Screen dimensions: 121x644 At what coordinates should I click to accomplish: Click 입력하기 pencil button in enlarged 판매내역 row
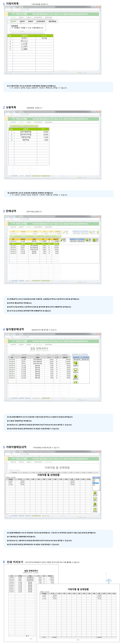tap(63, 240)
